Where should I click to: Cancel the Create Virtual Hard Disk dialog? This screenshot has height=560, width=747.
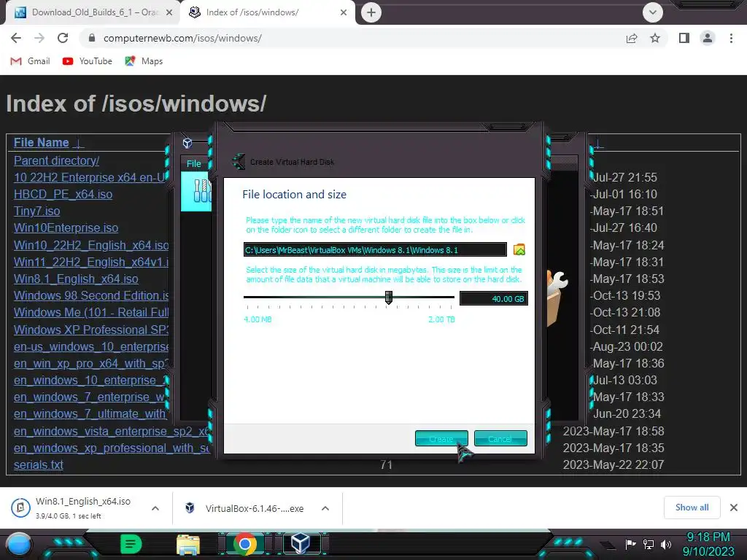point(500,438)
